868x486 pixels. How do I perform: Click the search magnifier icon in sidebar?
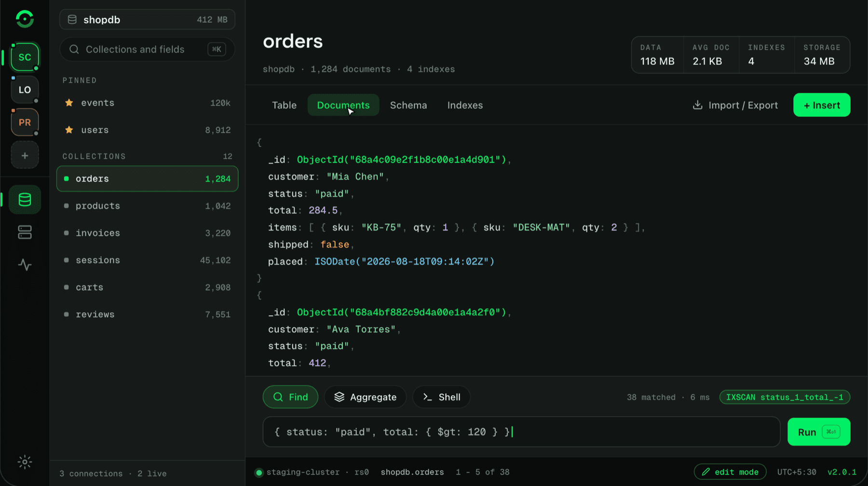coord(74,49)
